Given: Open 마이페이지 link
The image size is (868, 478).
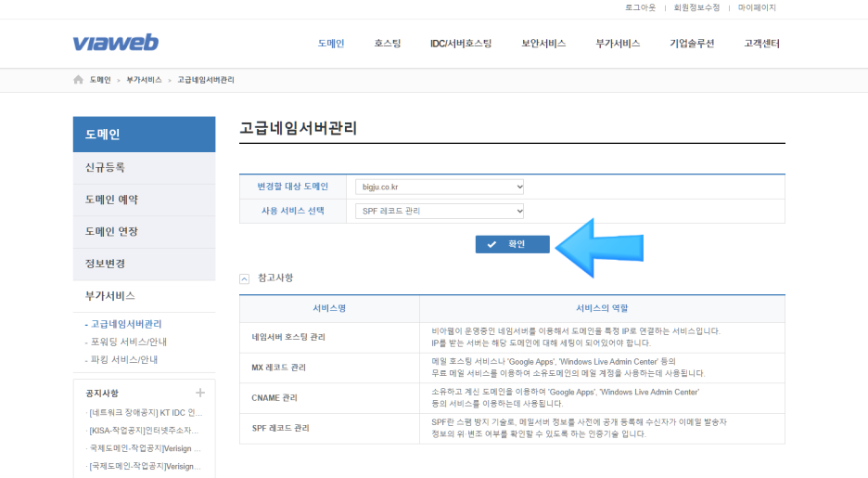Looking at the screenshot, I should click(757, 7).
